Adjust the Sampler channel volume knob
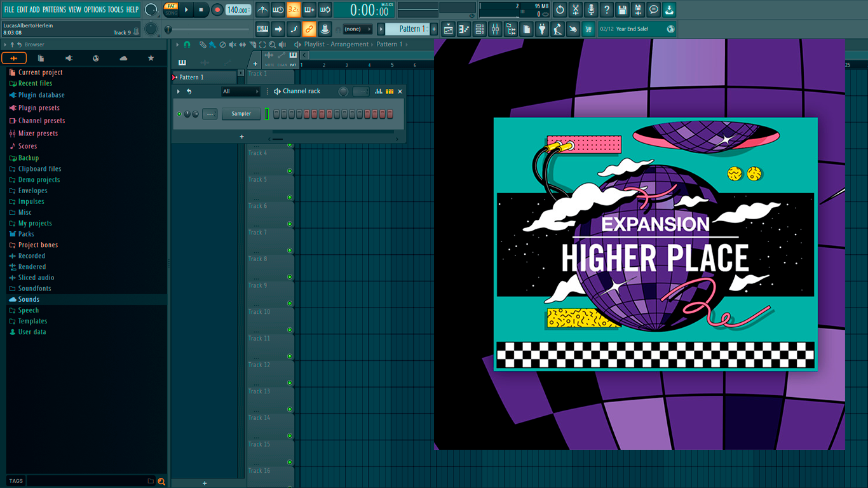868x488 pixels. pyautogui.click(x=195, y=114)
